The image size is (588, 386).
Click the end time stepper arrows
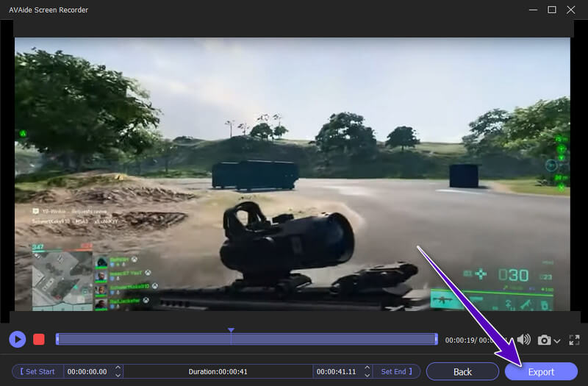coord(367,371)
